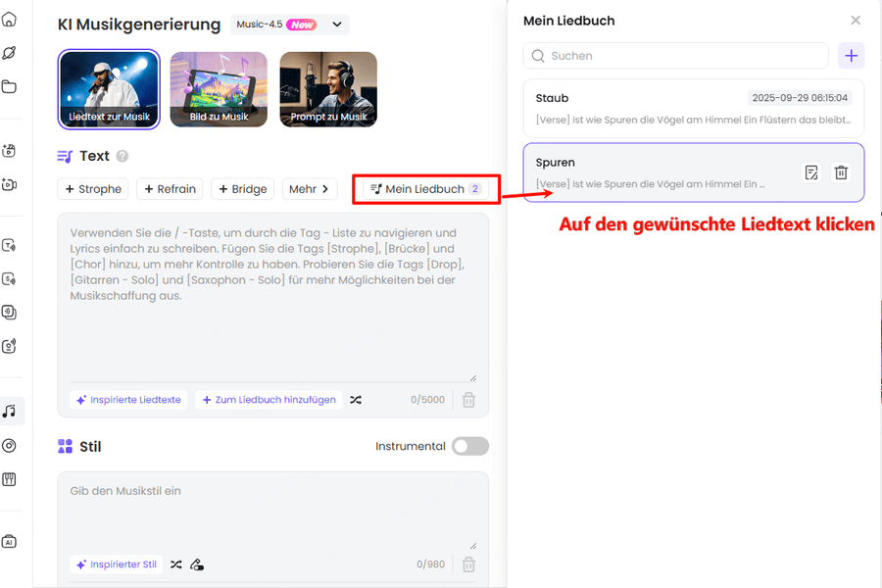The image size is (882, 588).
Task: Click the Stil section heading
Action: click(x=90, y=447)
